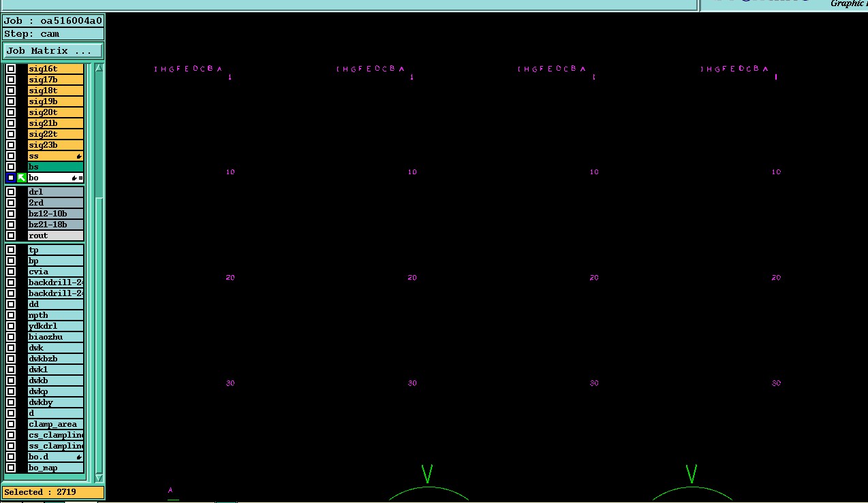Click the hand marker icon on the bo.d layer
868x503 pixels.
click(79, 457)
